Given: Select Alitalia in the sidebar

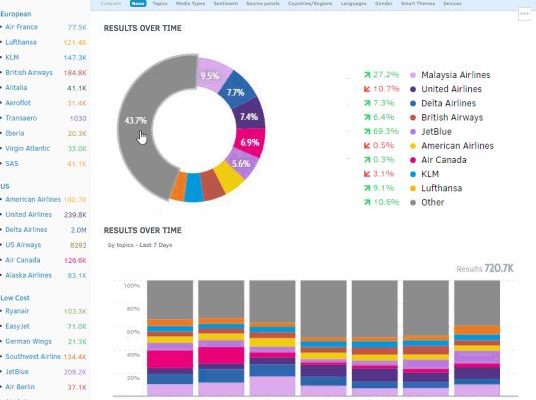Looking at the screenshot, I should point(16,88).
